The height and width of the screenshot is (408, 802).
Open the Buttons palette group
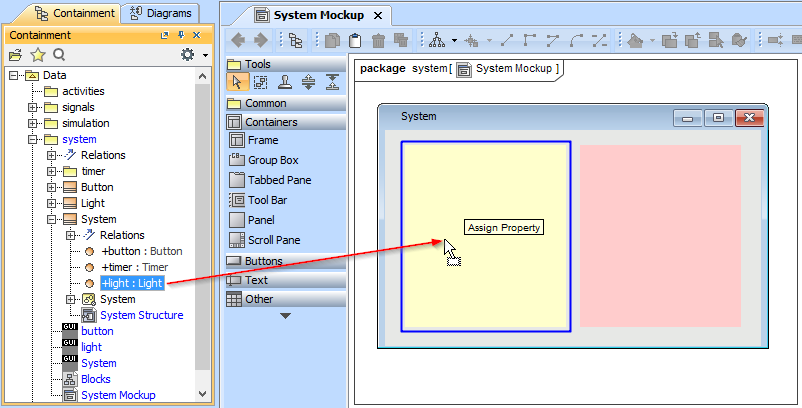[286, 261]
